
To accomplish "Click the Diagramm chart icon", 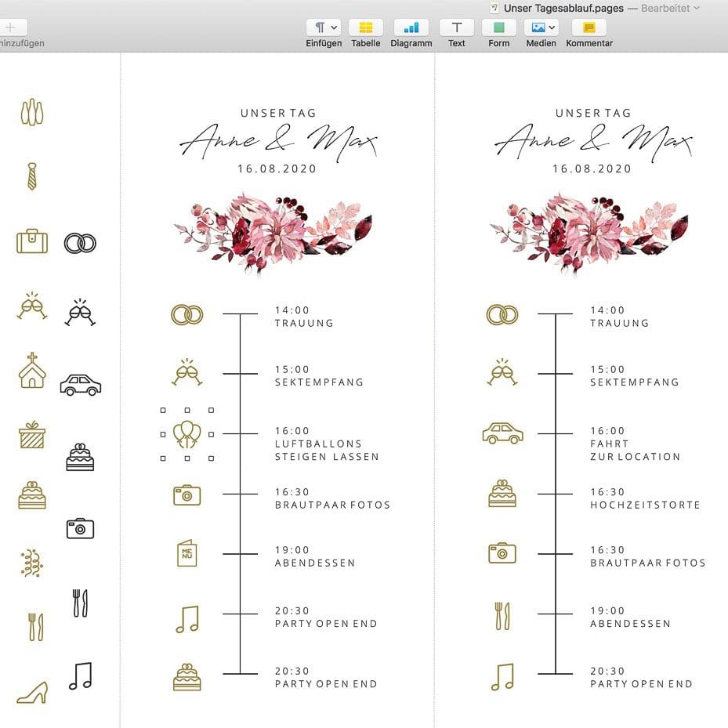I will tap(411, 28).
